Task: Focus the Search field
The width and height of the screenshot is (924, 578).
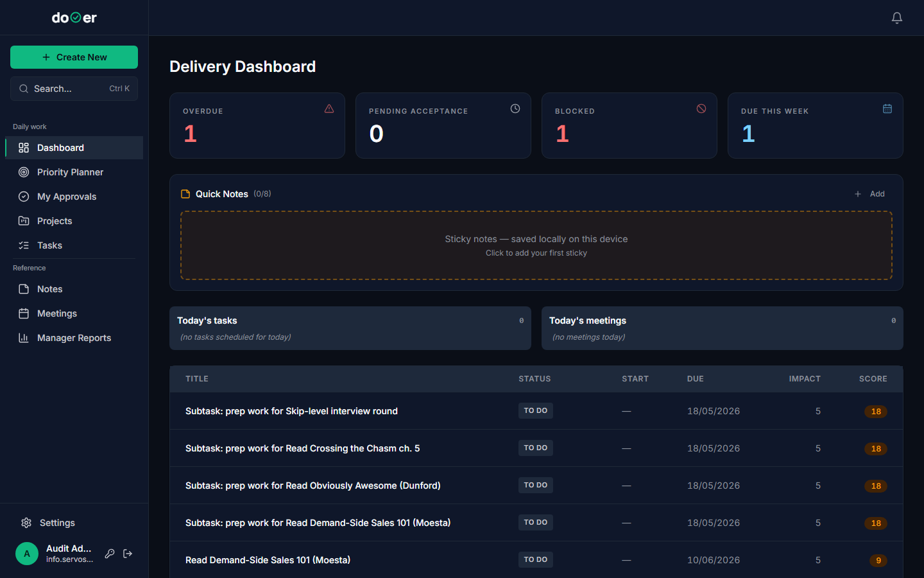Action: point(74,89)
